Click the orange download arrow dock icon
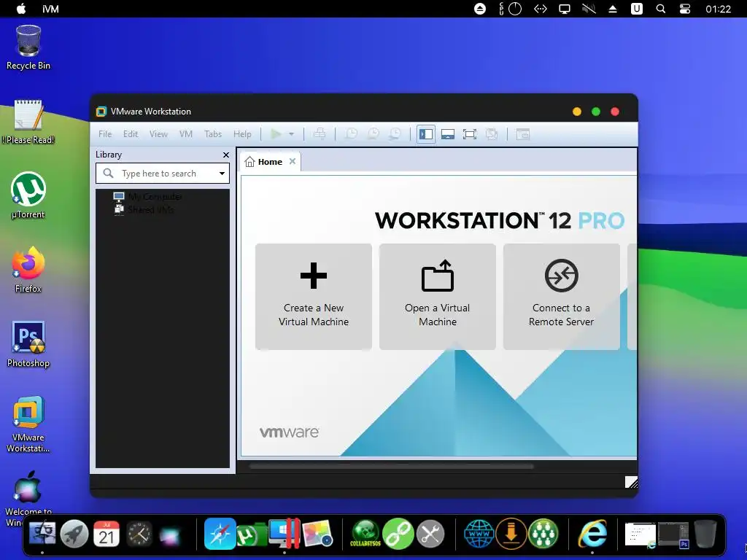This screenshot has width=747, height=560. pos(511,534)
